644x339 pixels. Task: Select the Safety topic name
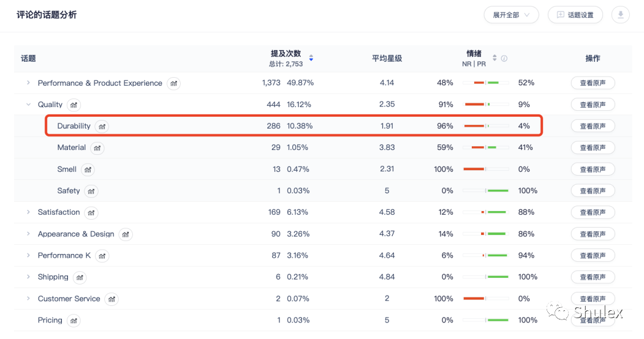click(x=69, y=190)
